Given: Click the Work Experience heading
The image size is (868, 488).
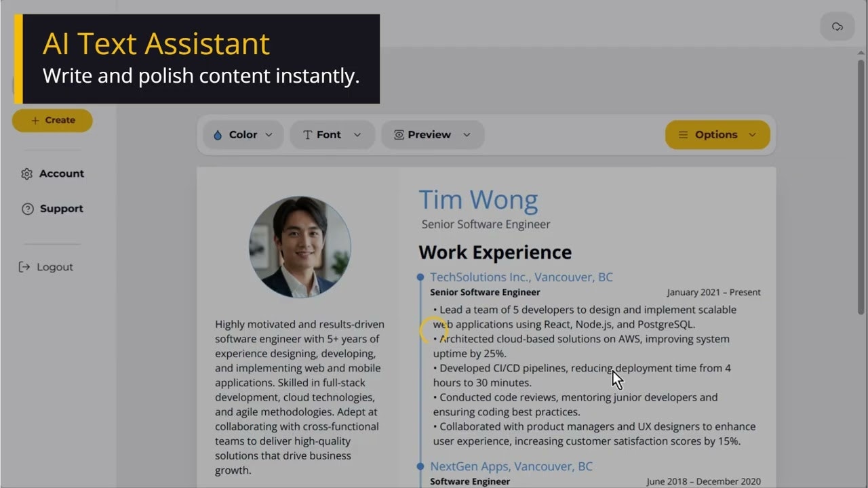Looking at the screenshot, I should 495,252.
